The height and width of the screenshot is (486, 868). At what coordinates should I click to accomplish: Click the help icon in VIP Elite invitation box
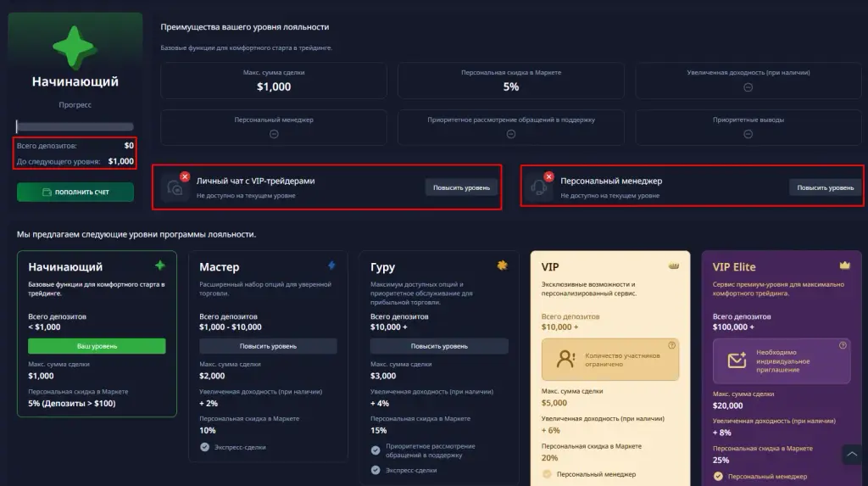pos(843,345)
